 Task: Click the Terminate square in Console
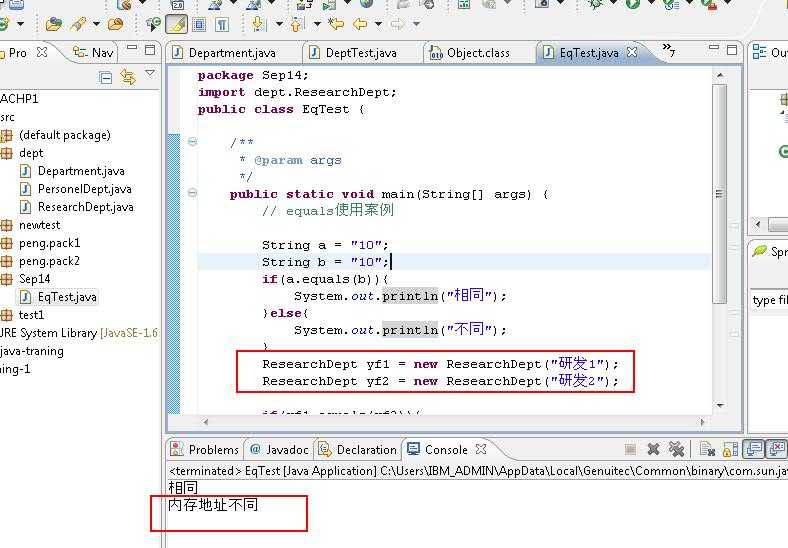pos(630,449)
